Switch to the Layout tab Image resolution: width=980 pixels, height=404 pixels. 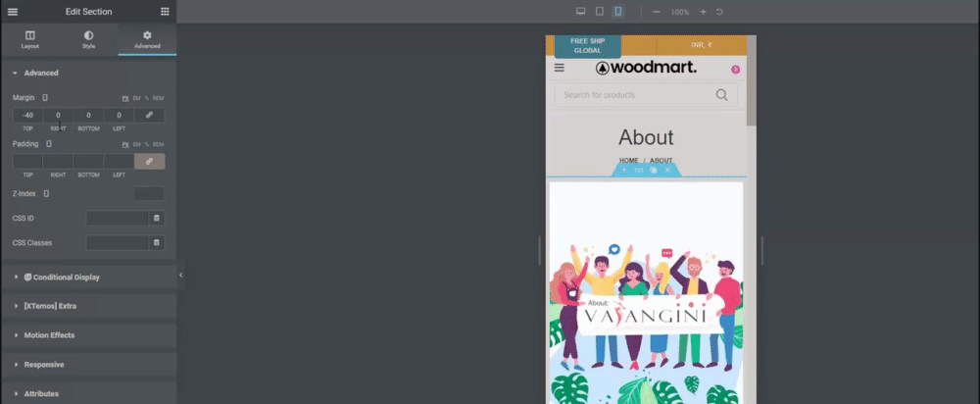click(30, 40)
